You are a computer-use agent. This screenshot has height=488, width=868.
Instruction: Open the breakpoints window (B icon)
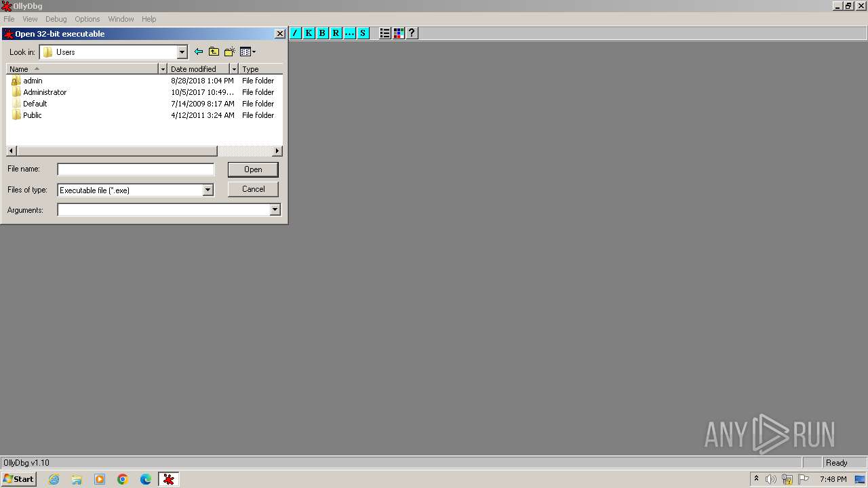tap(322, 33)
